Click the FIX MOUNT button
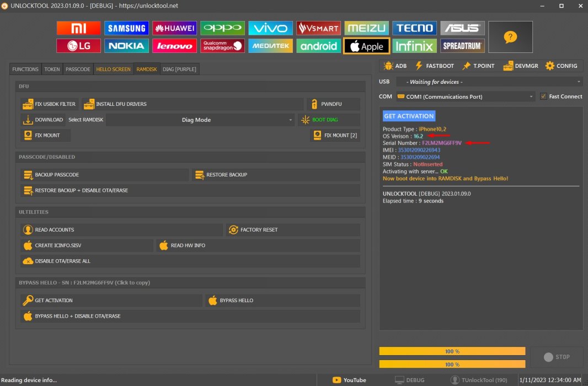 [45, 135]
